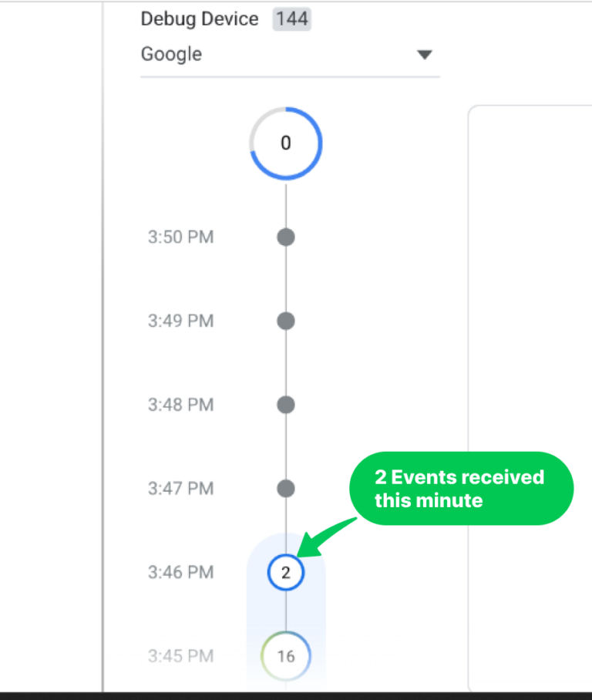
Task: Click the 3:45 PM time label
Action: [180, 657]
